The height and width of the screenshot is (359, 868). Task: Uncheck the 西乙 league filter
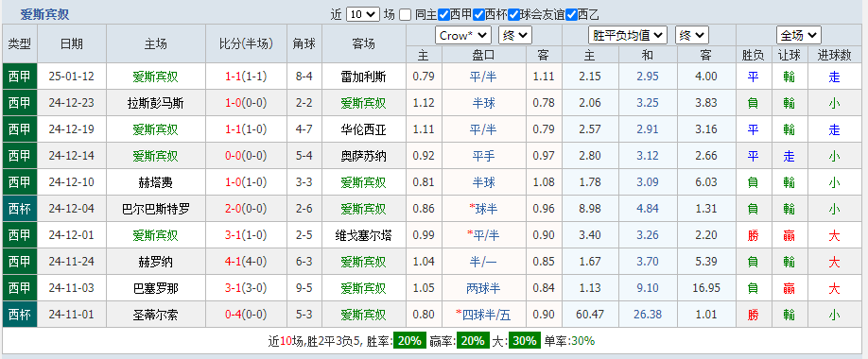[572, 15]
